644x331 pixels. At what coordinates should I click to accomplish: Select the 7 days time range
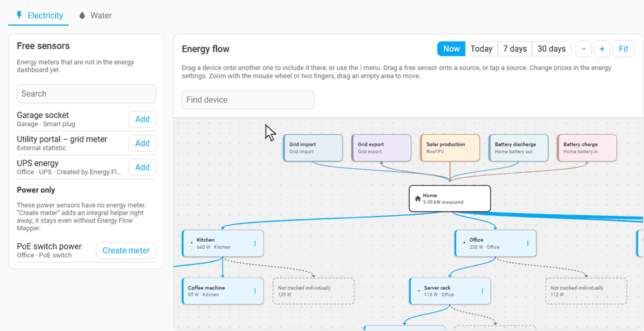coord(515,49)
